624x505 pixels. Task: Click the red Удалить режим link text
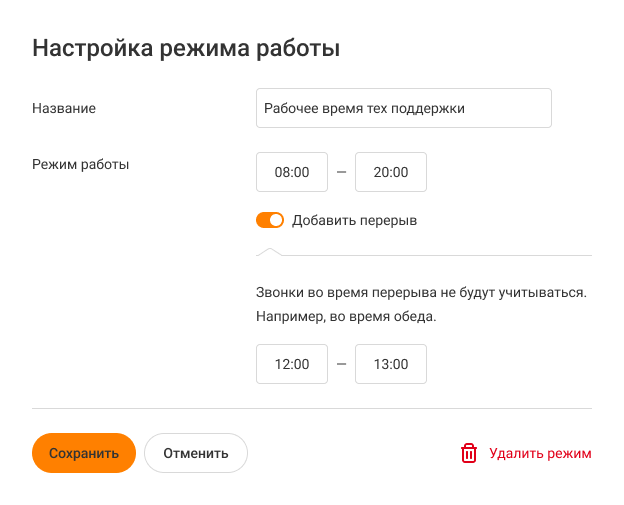click(x=540, y=453)
